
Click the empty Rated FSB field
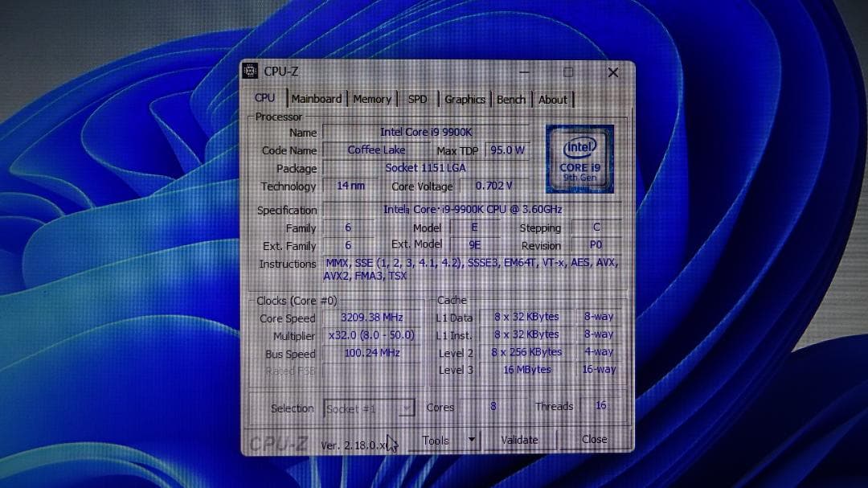[372, 371]
